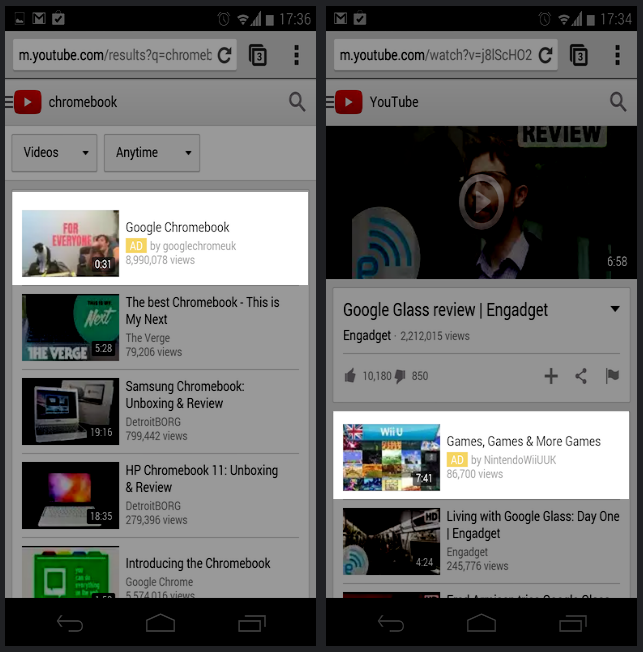Open Living with Google Glass: Day One
The image size is (643, 652).
(533, 525)
